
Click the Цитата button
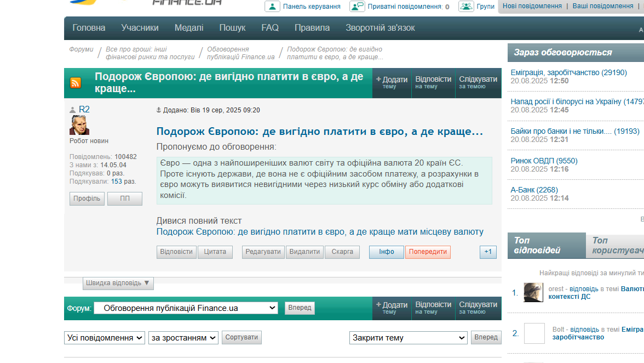215,252
